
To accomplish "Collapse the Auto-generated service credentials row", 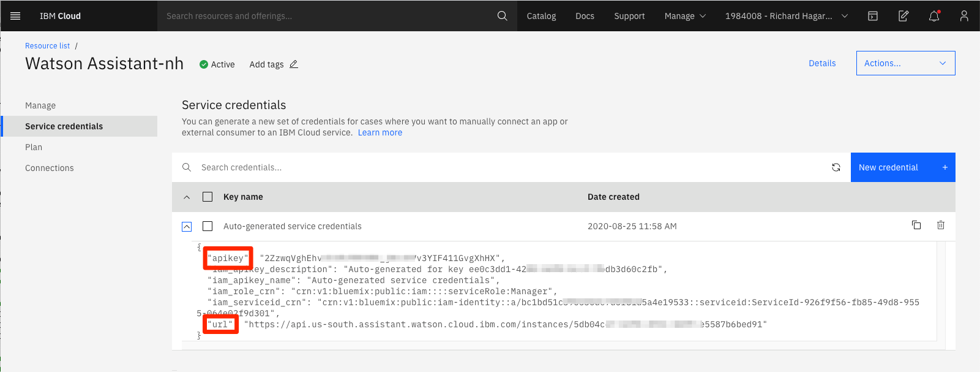I will click(187, 227).
